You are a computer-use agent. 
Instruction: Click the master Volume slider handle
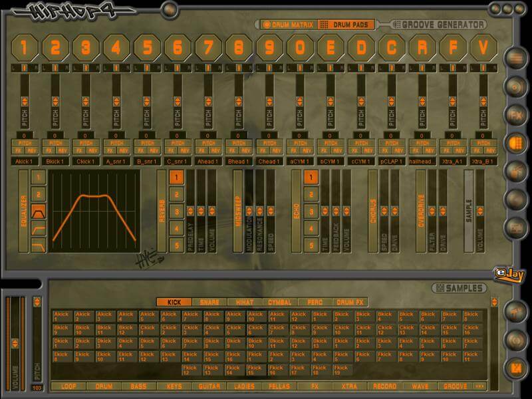coord(14,344)
